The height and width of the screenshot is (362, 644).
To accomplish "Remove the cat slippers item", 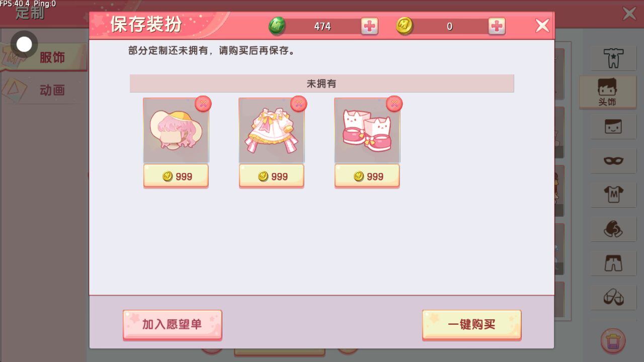I will pos(394,104).
